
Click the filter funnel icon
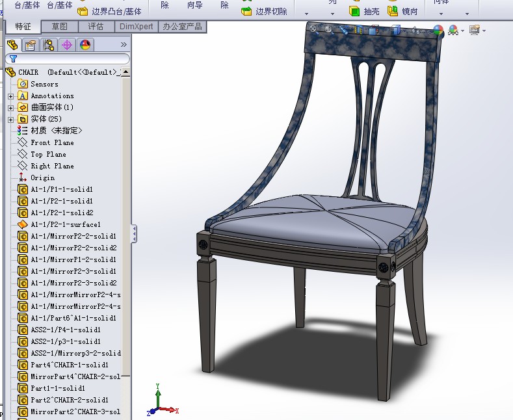point(13,59)
